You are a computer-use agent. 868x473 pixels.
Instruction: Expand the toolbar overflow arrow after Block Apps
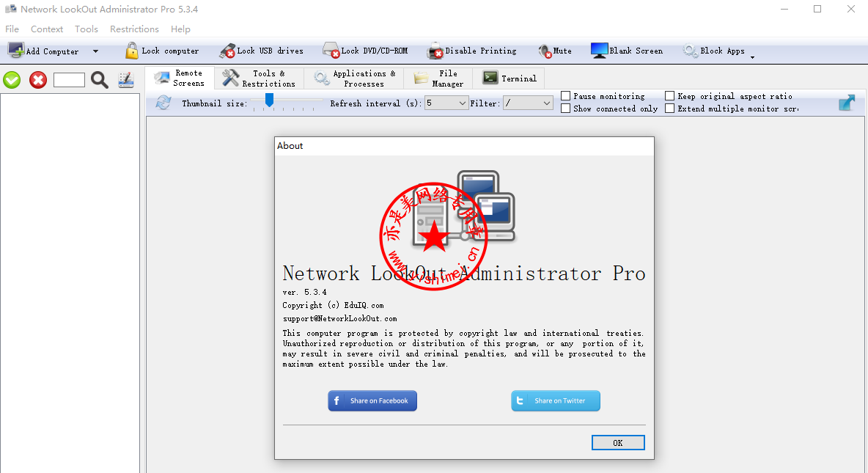752,57
